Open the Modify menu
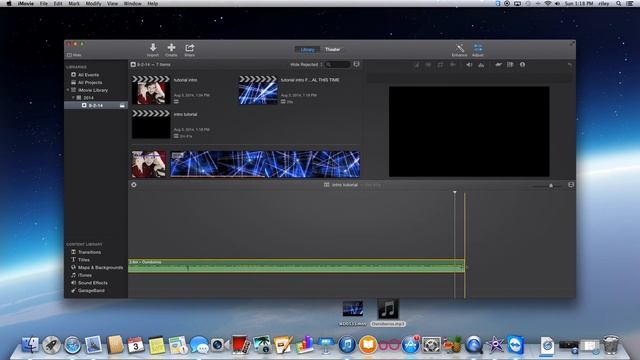640x360 pixels. [x=93, y=3]
